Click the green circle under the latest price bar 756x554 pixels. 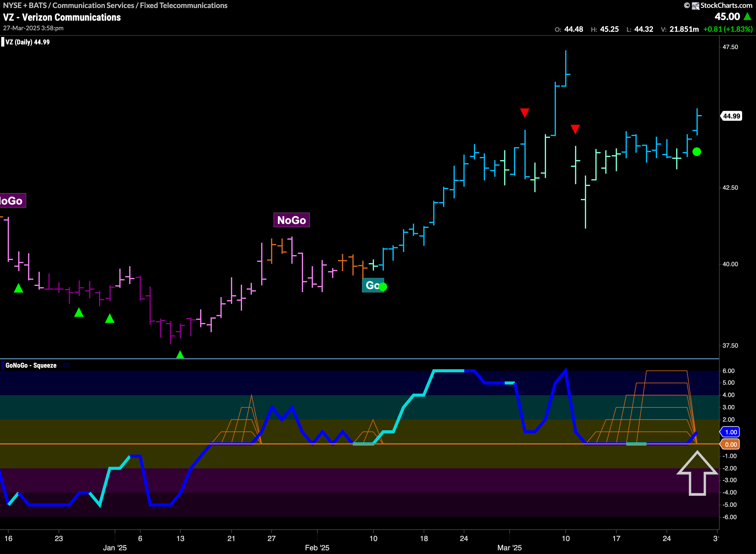click(x=697, y=152)
